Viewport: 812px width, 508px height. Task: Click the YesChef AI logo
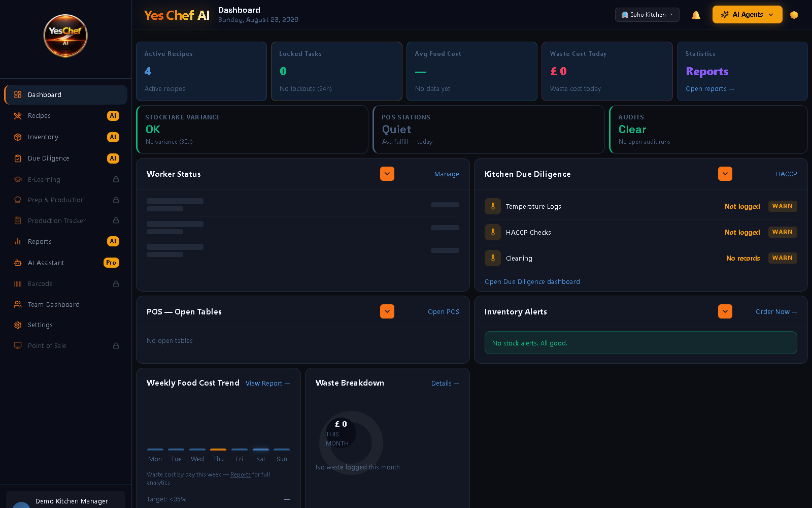coord(65,36)
